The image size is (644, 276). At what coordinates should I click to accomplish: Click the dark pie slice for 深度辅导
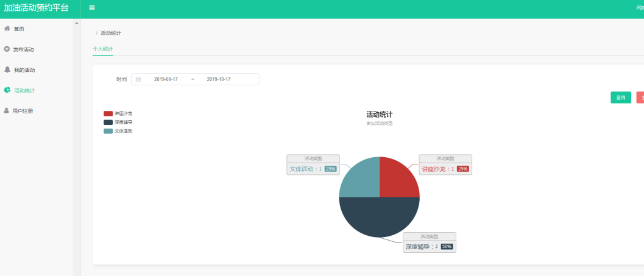pos(380,217)
